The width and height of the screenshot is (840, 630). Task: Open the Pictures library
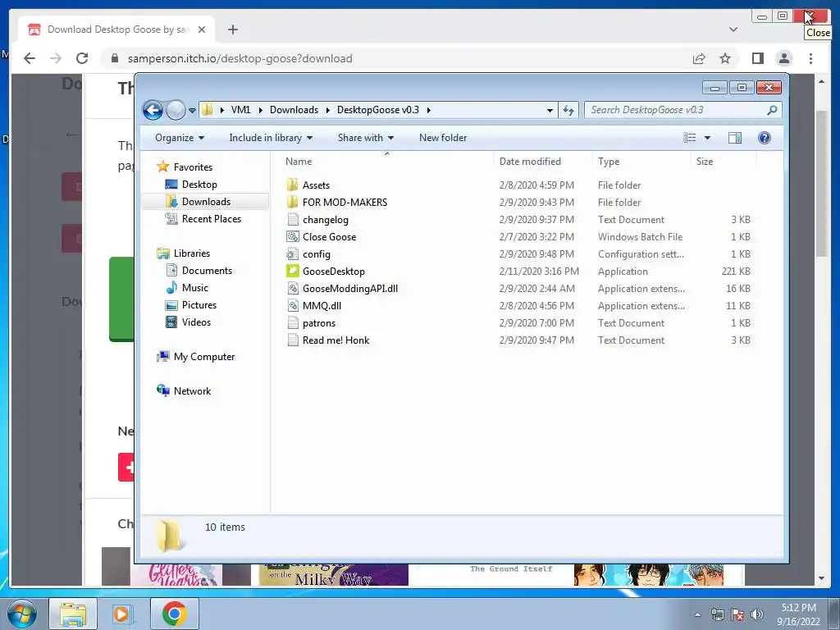pos(199,305)
